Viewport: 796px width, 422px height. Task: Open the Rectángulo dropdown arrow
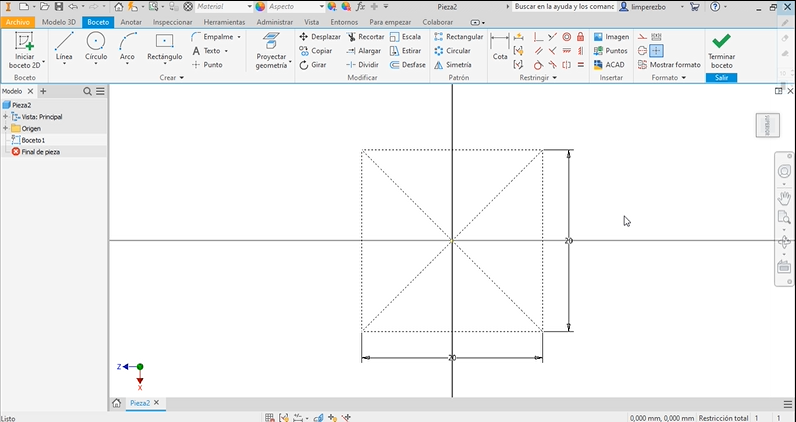tap(165, 64)
